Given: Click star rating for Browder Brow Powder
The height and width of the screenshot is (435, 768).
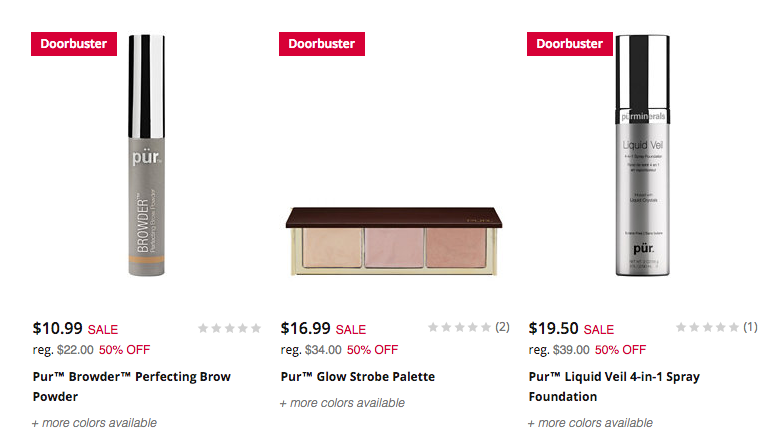Looking at the screenshot, I should (x=229, y=328).
